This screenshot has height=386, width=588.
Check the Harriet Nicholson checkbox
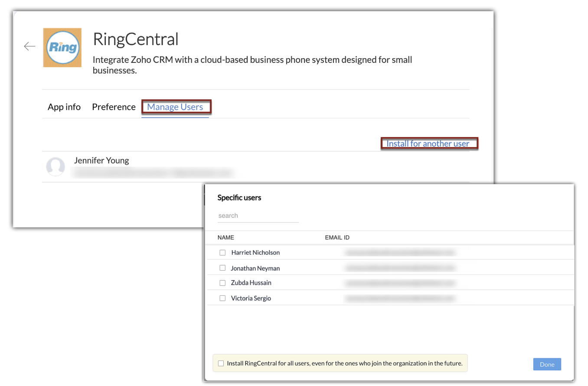(222, 252)
